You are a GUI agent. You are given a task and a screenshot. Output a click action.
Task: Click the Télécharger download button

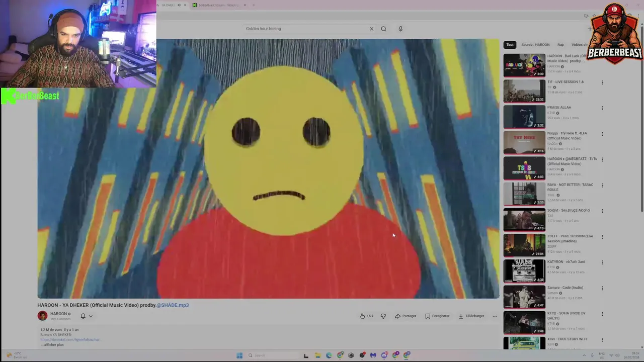coord(471,316)
